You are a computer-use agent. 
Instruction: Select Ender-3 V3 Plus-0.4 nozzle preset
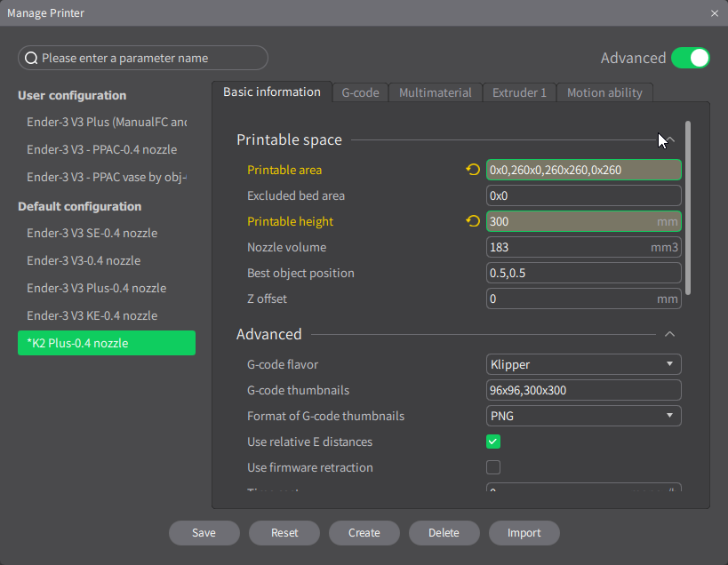tap(107, 288)
